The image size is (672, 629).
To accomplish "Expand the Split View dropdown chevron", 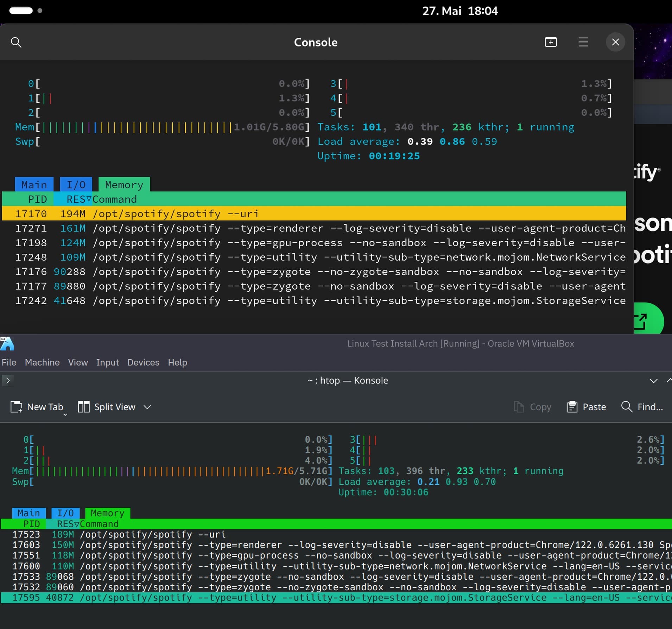I will click(x=147, y=407).
